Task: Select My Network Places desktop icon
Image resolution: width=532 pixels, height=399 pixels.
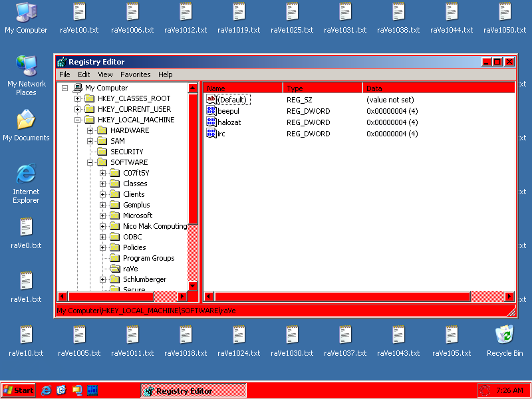Action: tap(26, 75)
